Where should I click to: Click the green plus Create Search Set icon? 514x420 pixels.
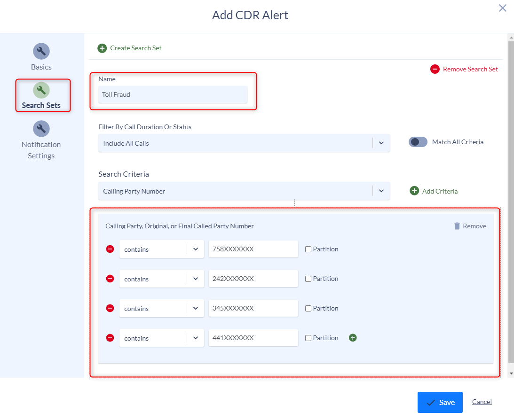coord(102,48)
